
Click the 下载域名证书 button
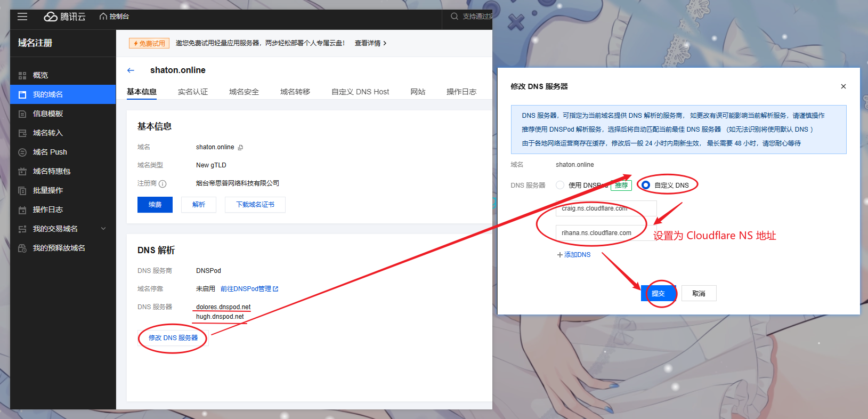point(255,205)
